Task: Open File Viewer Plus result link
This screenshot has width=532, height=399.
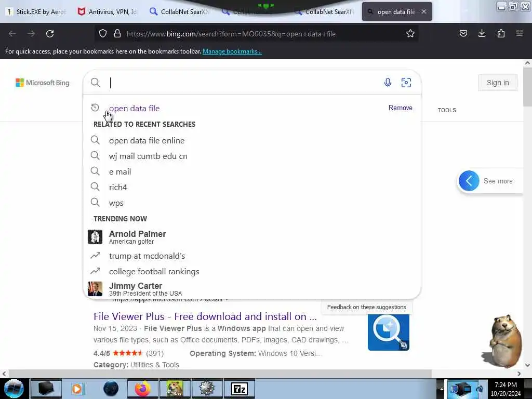Action: coord(205,316)
